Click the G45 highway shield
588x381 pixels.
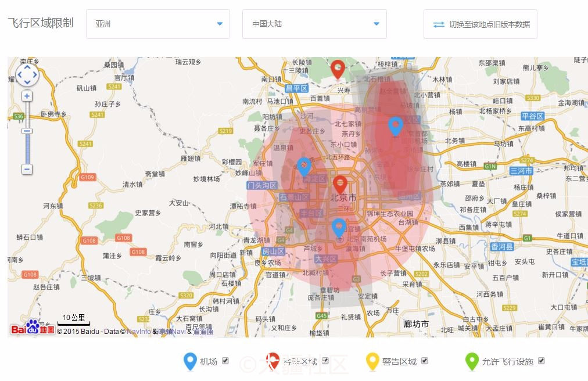pos(322,316)
